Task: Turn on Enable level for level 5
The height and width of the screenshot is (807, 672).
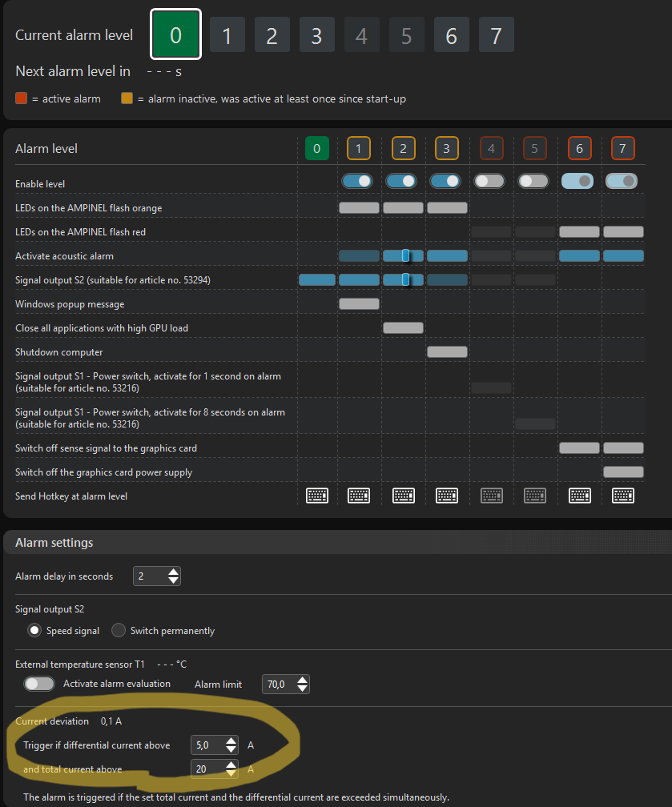Action: click(x=533, y=181)
